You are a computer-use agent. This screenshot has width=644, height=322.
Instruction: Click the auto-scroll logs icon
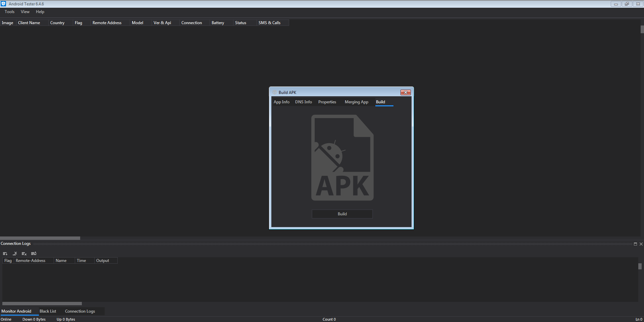5,254
